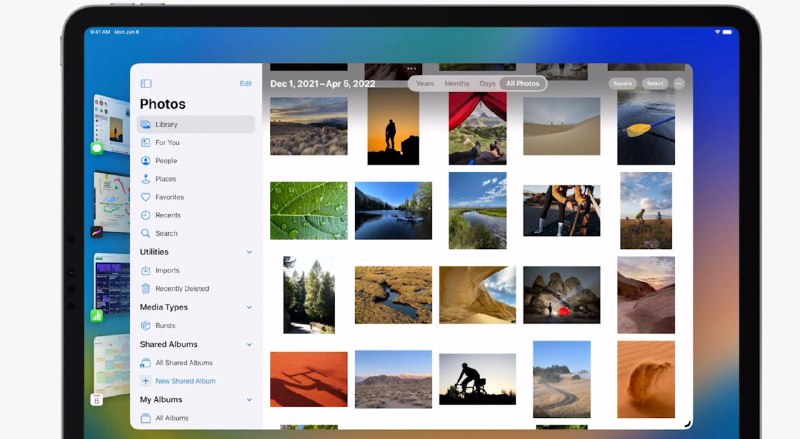This screenshot has width=800, height=439.
Task: Open the green leaf with droplets photo
Action: point(309,210)
